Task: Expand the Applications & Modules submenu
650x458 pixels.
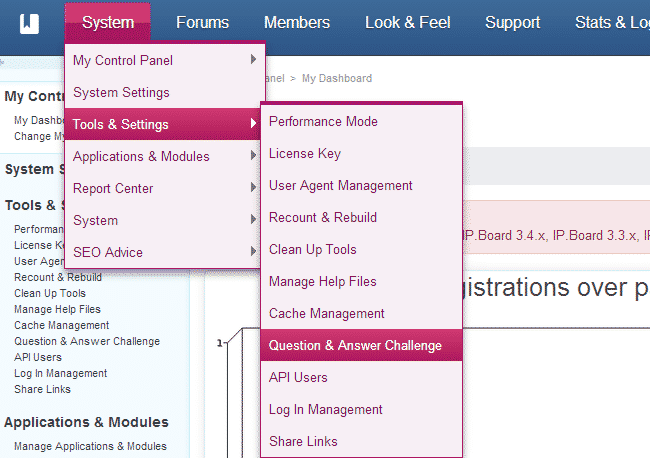Action: pyautogui.click(x=141, y=156)
